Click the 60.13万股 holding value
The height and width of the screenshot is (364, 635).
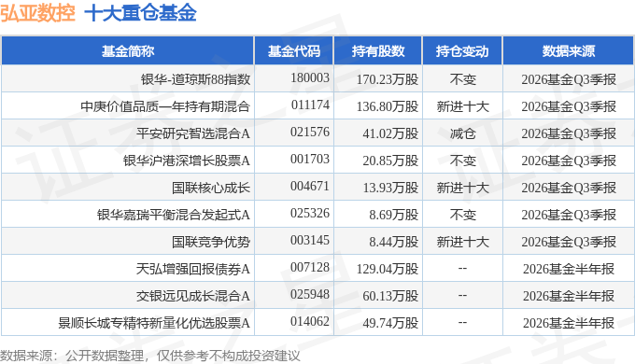click(x=390, y=297)
